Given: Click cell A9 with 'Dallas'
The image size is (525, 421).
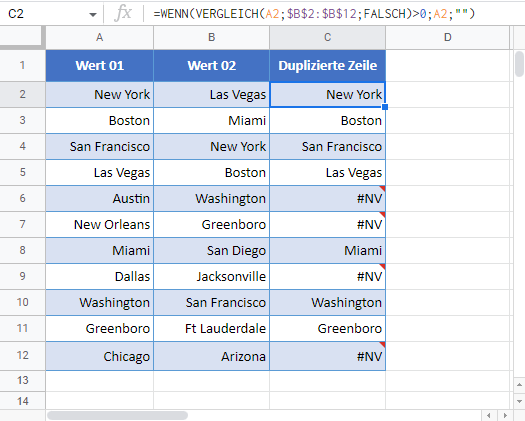Looking at the screenshot, I should [x=99, y=277].
